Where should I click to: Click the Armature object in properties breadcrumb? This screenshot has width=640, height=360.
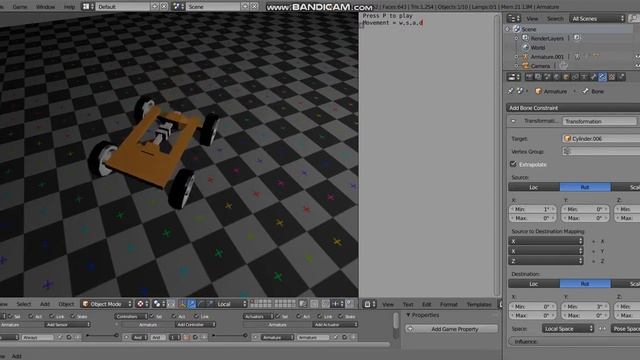551,91
